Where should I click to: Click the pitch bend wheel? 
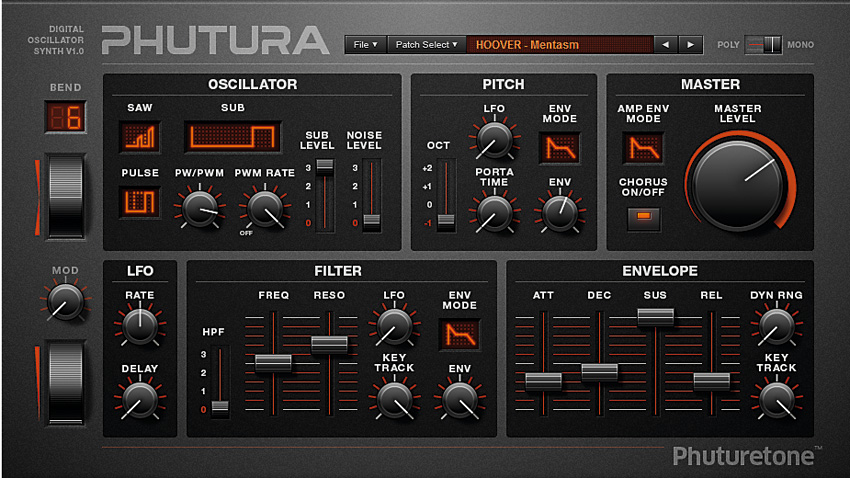click(x=66, y=196)
